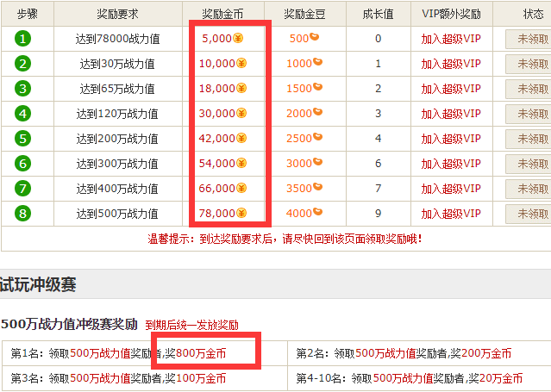
Task: Click the gold coin icon beside 5,000
Action: click(x=238, y=38)
